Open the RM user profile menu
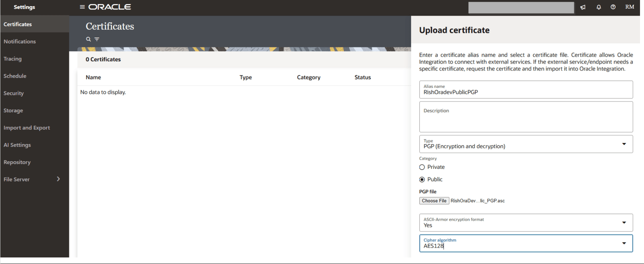The height and width of the screenshot is (264, 644). click(x=629, y=7)
